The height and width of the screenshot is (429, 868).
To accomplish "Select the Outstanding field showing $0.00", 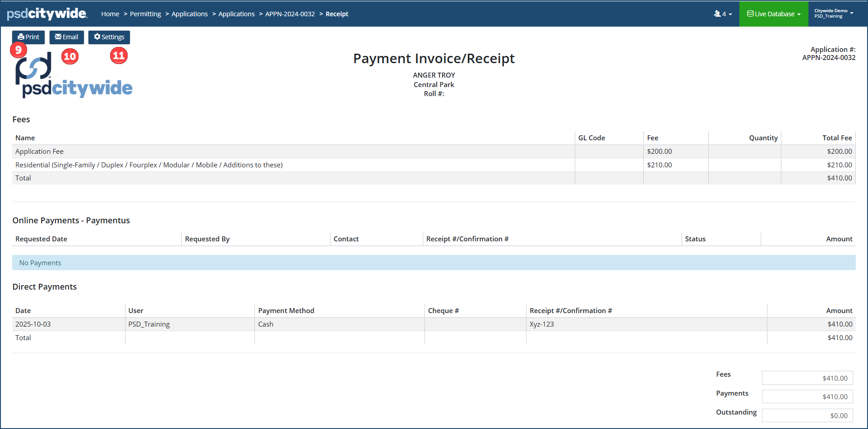I will (807, 415).
